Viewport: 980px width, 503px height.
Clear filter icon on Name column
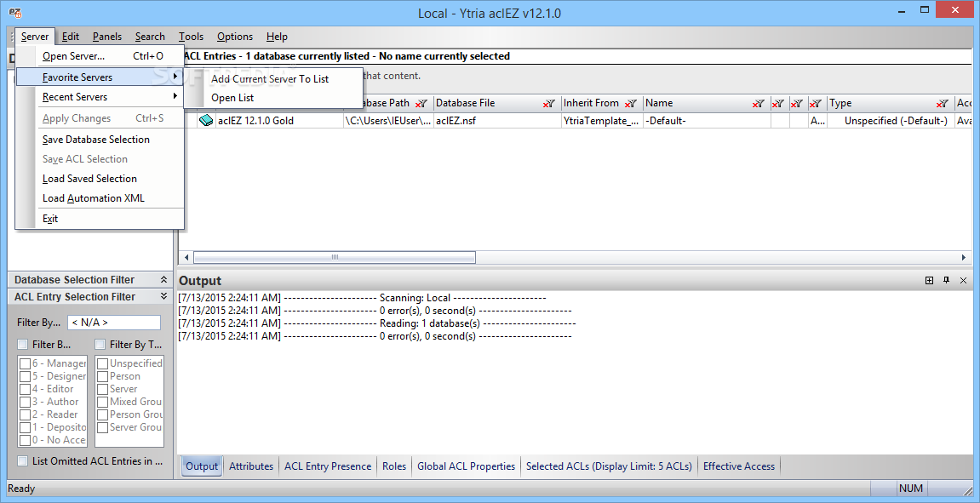coord(758,104)
